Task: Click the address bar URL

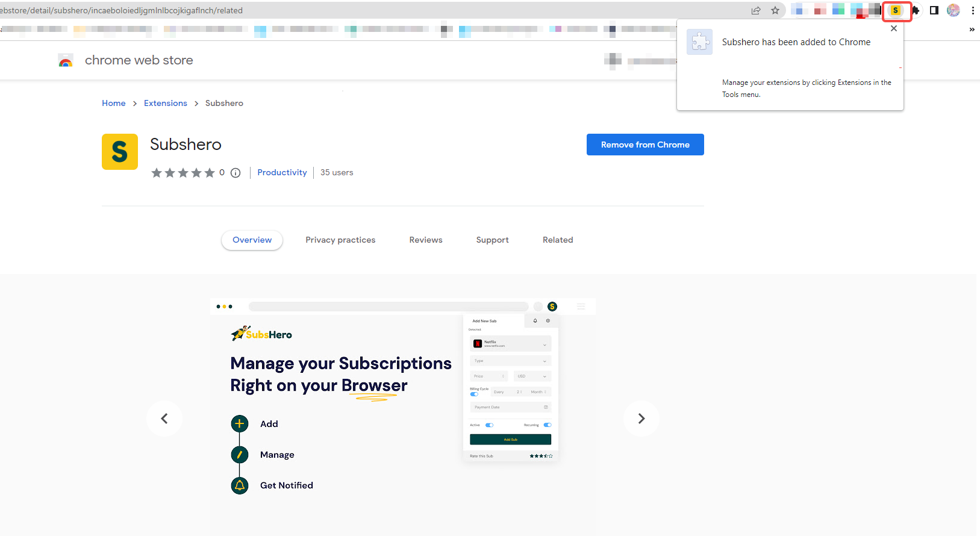Action: [121, 10]
